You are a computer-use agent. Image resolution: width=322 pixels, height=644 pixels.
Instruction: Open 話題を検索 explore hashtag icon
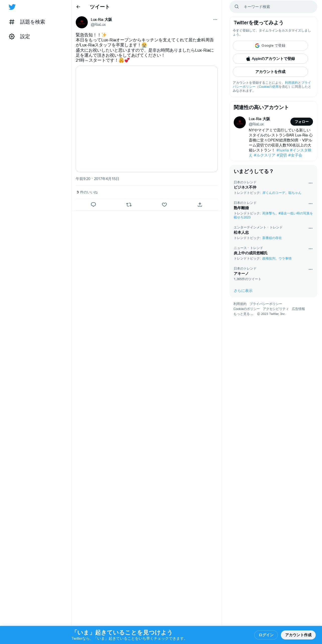pos(12,22)
